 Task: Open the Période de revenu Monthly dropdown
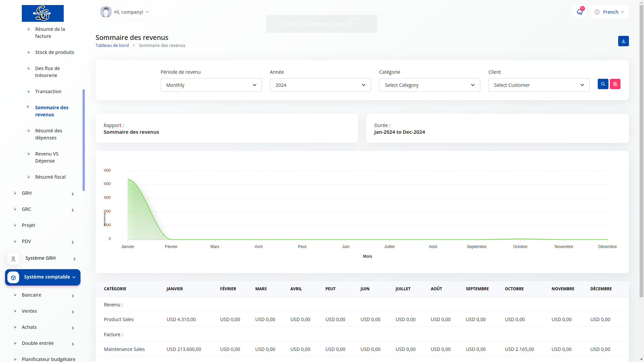click(x=211, y=85)
